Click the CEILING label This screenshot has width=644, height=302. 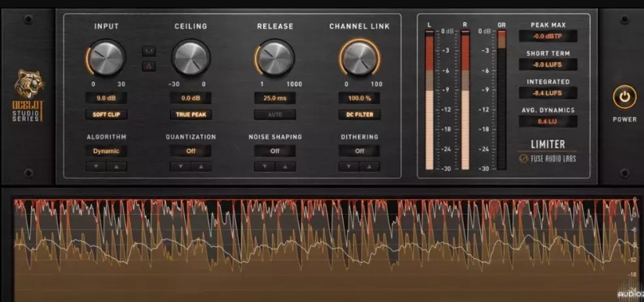click(191, 27)
